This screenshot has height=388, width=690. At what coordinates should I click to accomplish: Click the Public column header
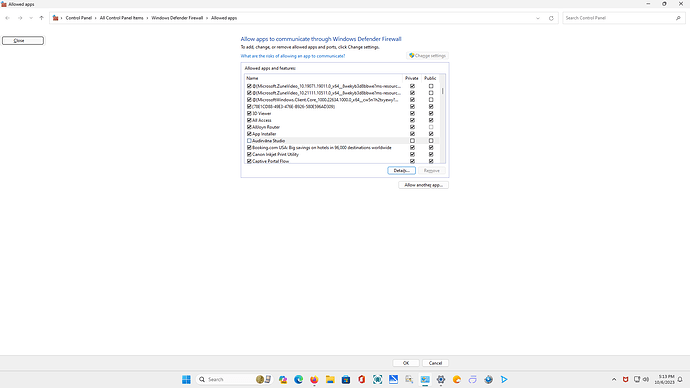pyautogui.click(x=430, y=78)
